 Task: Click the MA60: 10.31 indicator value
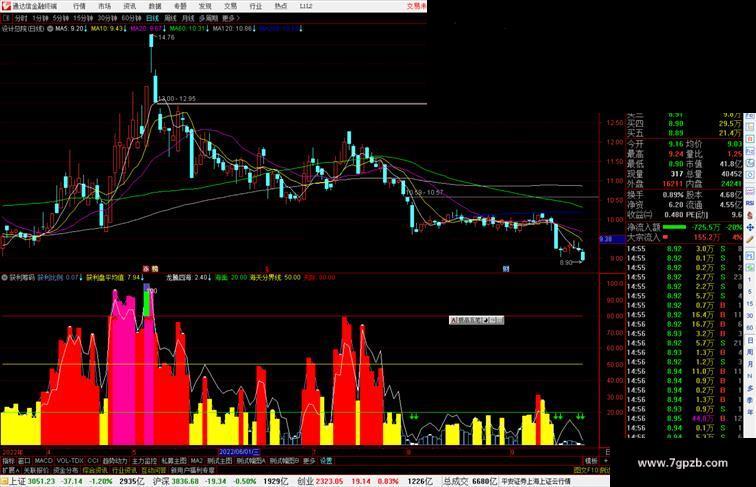click(x=189, y=29)
